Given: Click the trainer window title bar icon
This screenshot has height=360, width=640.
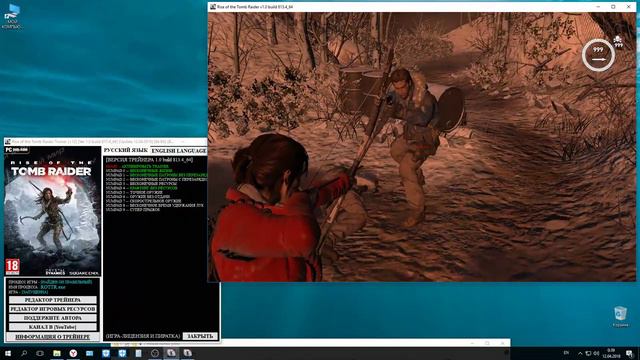Looking at the screenshot, I should point(7,142).
